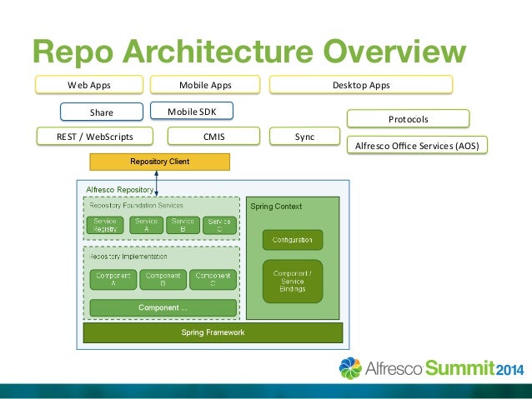Viewport: 532px width, 399px height.
Task: Select the Service A block
Action: [x=146, y=226]
